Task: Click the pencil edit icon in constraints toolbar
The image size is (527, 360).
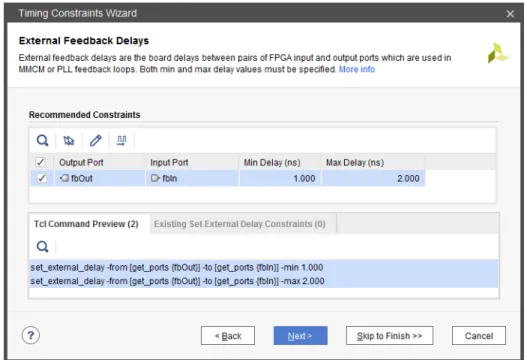Action: point(95,140)
